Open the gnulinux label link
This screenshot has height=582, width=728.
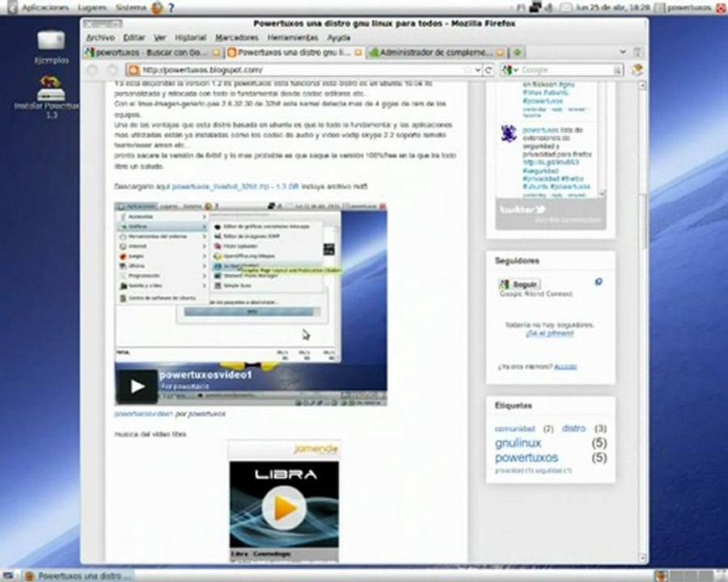[x=518, y=443]
